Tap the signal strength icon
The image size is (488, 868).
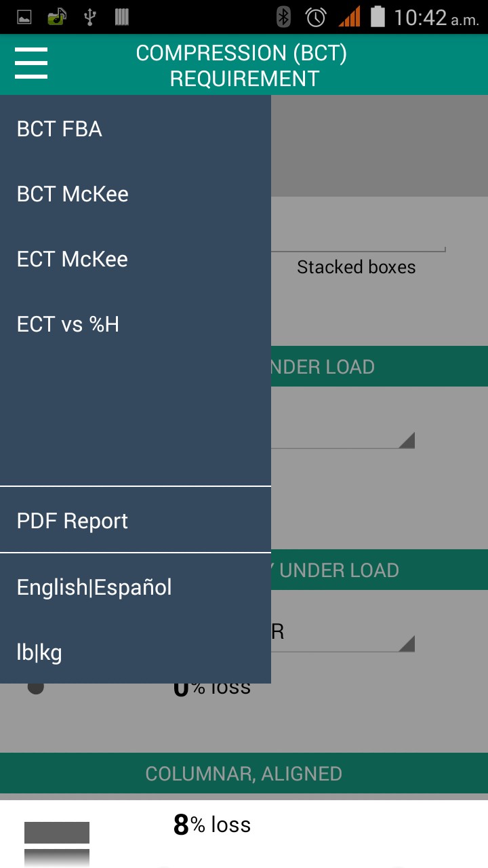(349, 17)
